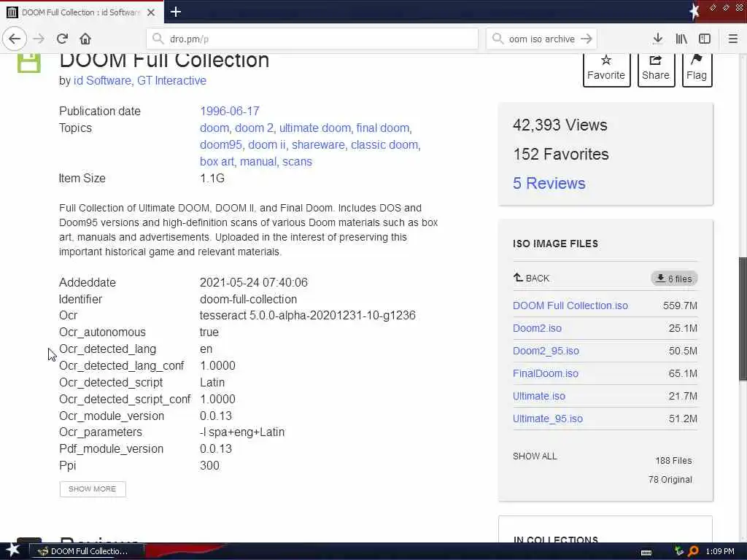Image resolution: width=747 pixels, height=560 pixels.
Task: Go back using the browser back arrow
Action: (x=15, y=39)
